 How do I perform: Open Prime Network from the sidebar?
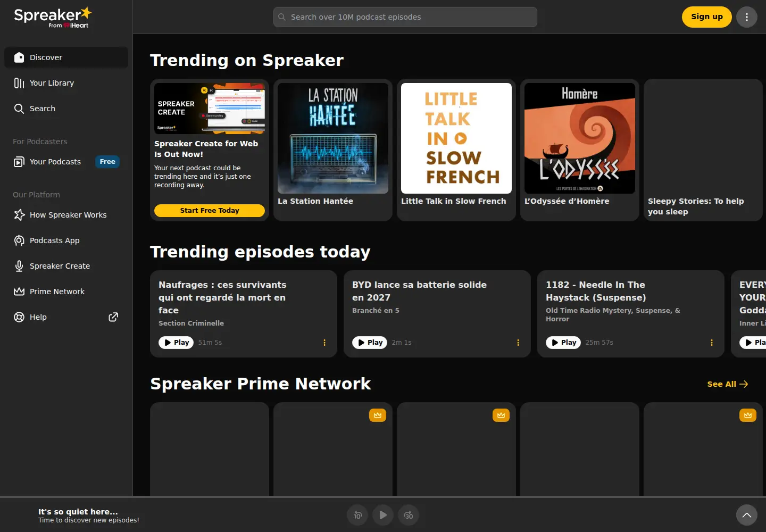(66, 292)
